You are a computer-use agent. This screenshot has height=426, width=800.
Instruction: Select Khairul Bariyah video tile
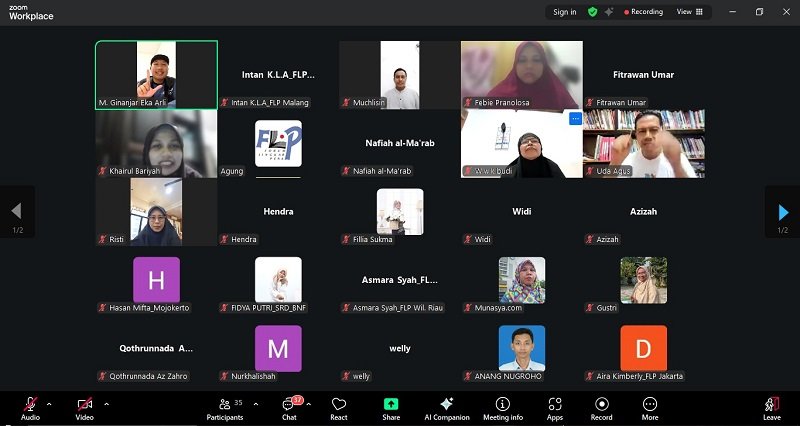point(156,143)
